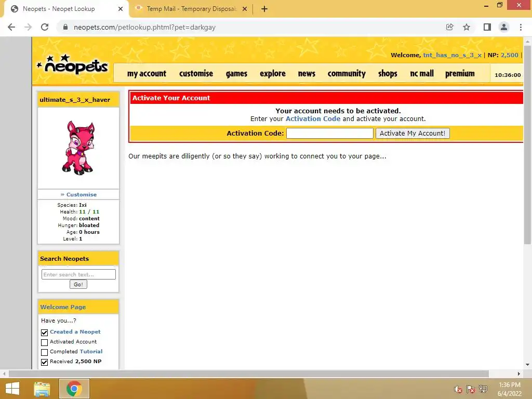This screenshot has width=532, height=399.
Task: Open the games menu
Action: tap(236, 73)
